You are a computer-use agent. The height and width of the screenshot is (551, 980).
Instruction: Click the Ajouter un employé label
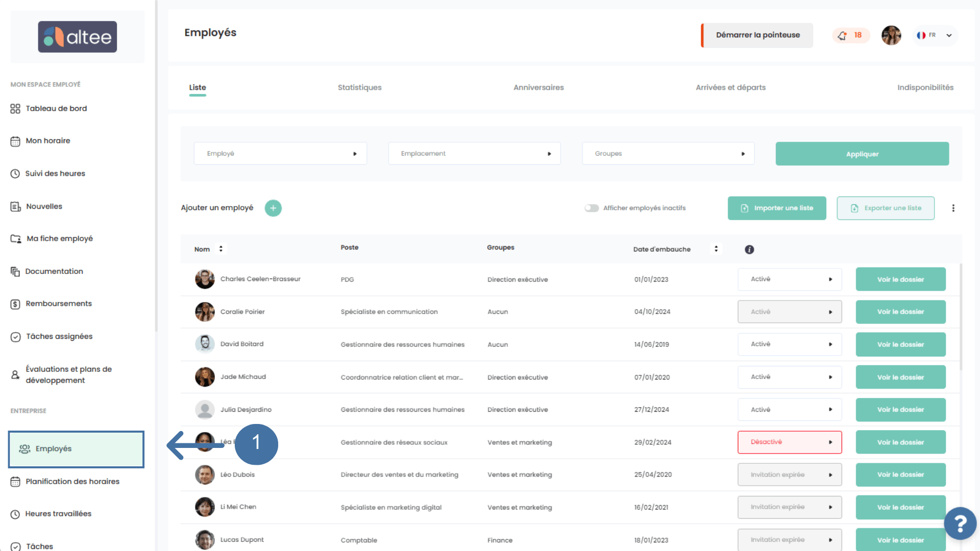pos(217,208)
